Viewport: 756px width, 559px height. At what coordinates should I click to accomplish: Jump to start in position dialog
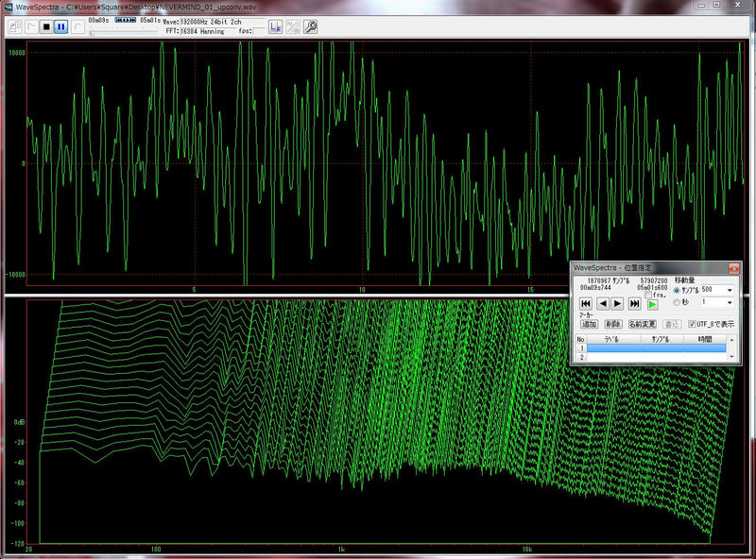tap(586, 303)
